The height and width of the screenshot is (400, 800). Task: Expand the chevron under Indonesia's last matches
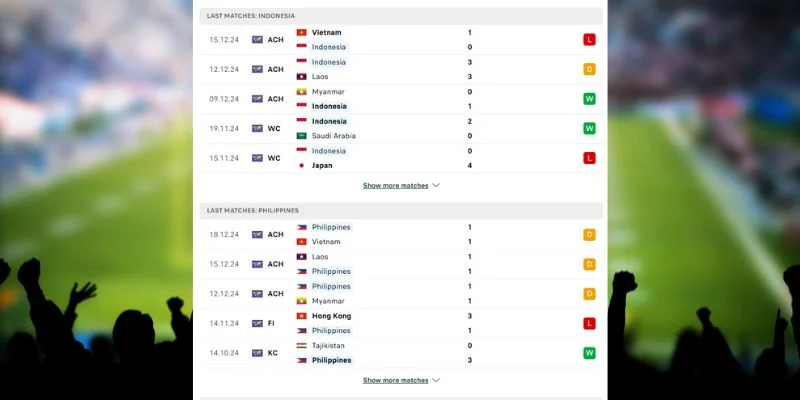(x=436, y=185)
